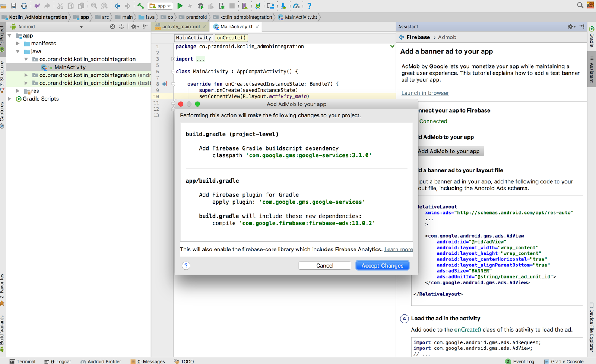The image size is (596, 364).
Task: Open Help with the question mark toolbar icon
Action: (x=309, y=6)
